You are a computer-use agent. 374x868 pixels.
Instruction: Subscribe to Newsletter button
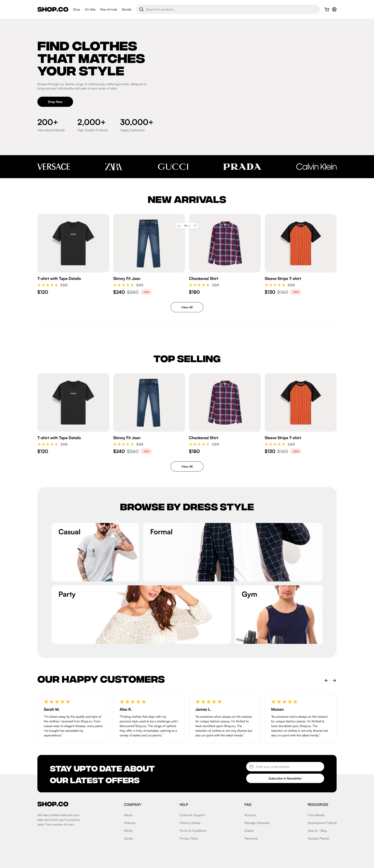pos(285,778)
